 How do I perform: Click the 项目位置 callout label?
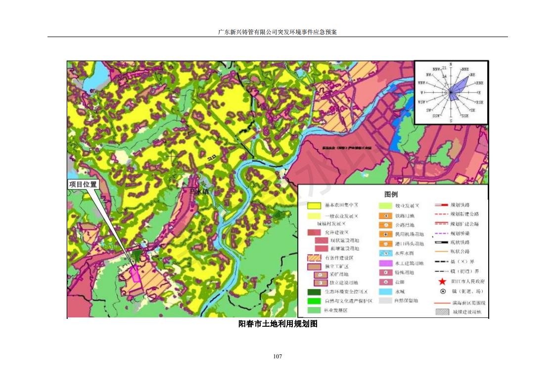[83, 184]
